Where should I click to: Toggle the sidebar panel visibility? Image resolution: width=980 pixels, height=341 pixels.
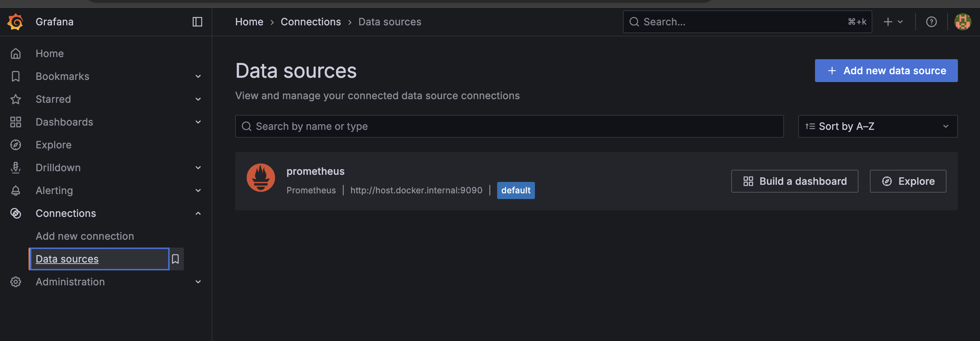coord(197,22)
